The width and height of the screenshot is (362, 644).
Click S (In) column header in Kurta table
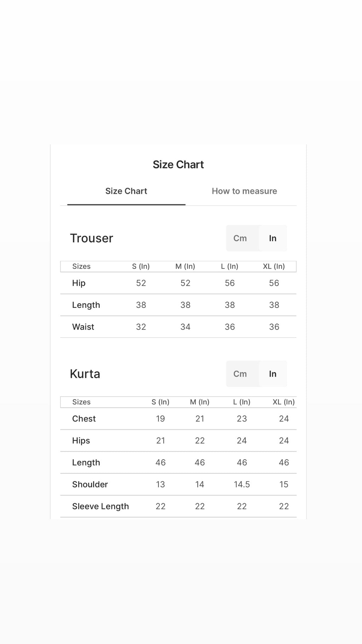coord(160,402)
